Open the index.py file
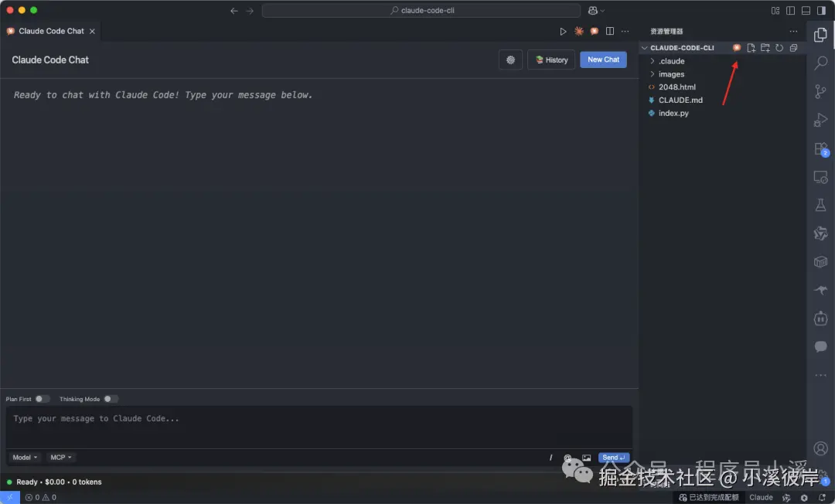Image resolution: width=835 pixels, height=504 pixels. pyautogui.click(x=673, y=113)
